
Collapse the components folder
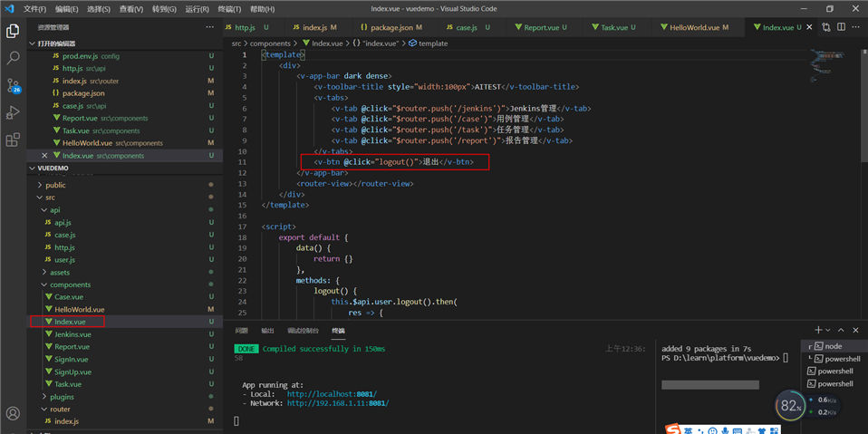[124, 285]
